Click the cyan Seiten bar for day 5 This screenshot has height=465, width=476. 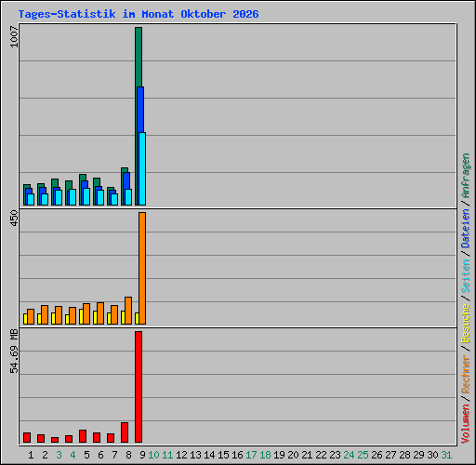point(86,196)
